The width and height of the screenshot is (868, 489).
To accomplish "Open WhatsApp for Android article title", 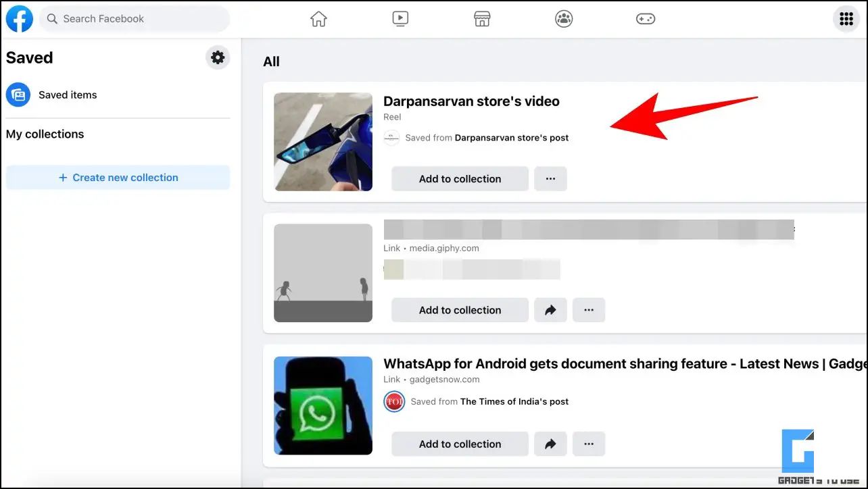I will click(625, 364).
